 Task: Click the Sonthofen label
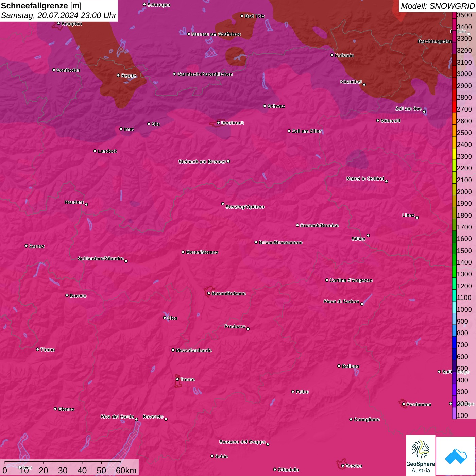pos(68,70)
